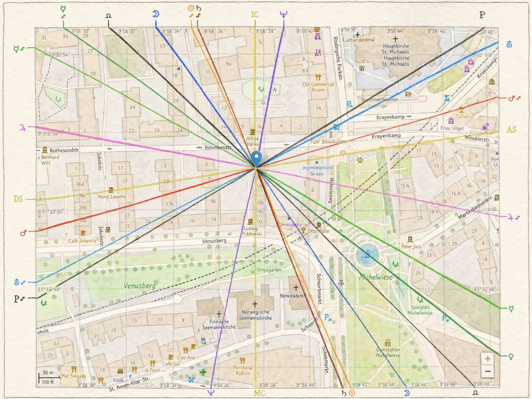Screen dimensions: 532x399
Task: Click the yellow AS line label
Action: [511, 130]
